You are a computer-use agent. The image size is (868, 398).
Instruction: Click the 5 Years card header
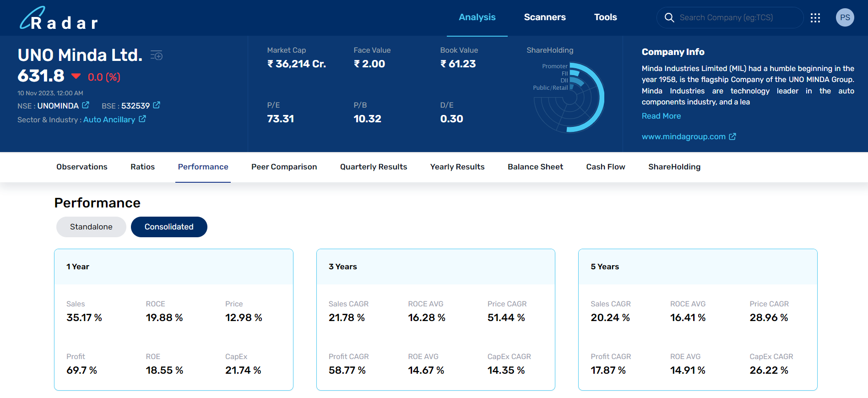698,267
